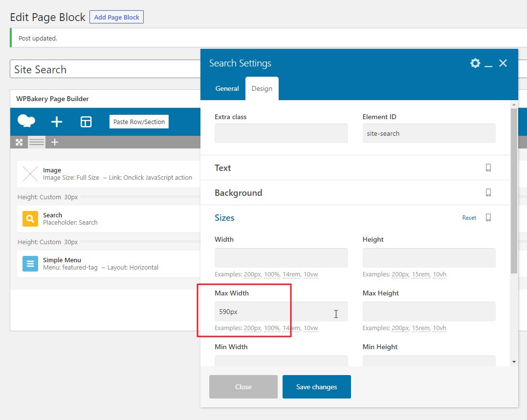Click the Site Search title field
Viewport: 527px width, 420px height.
tap(105, 69)
